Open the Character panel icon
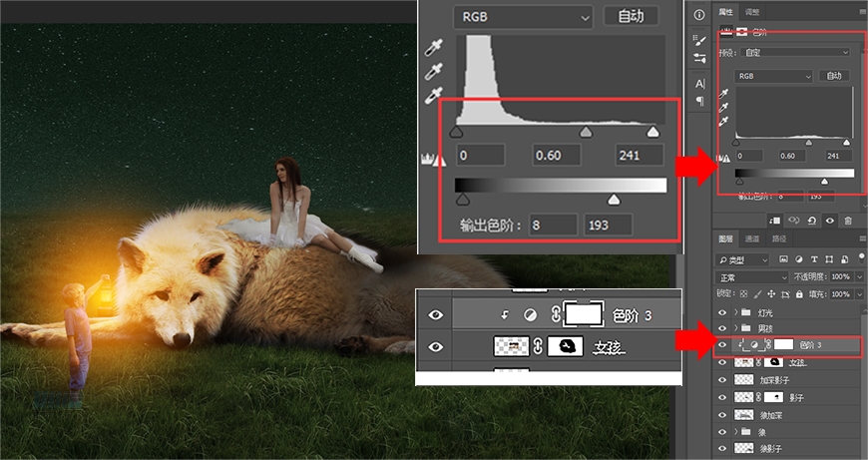Viewport: 868px width, 460px height. click(x=699, y=84)
